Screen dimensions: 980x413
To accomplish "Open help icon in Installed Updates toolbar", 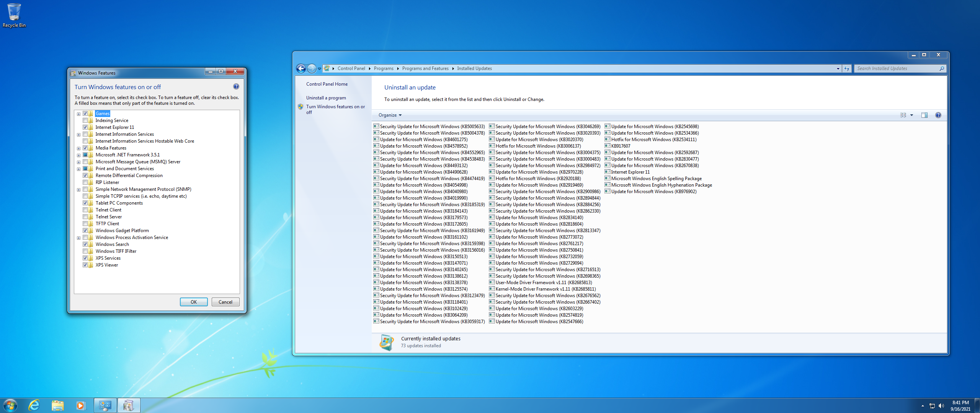I will (938, 115).
